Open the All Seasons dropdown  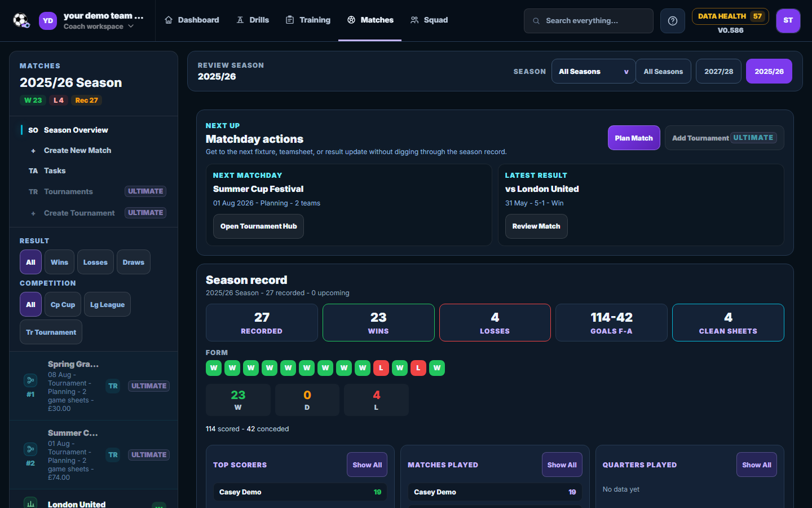(x=593, y=71)
